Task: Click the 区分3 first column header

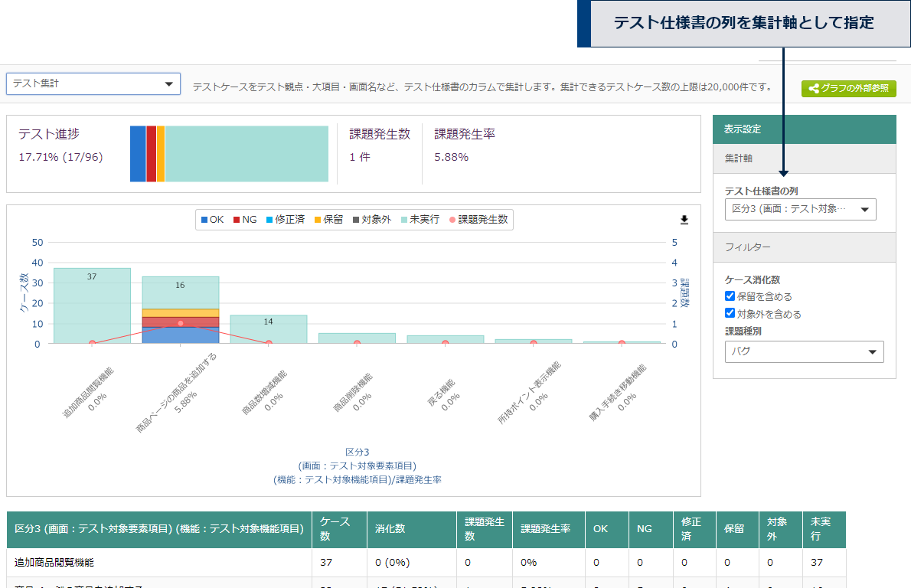Action: [x=159, y=529]
